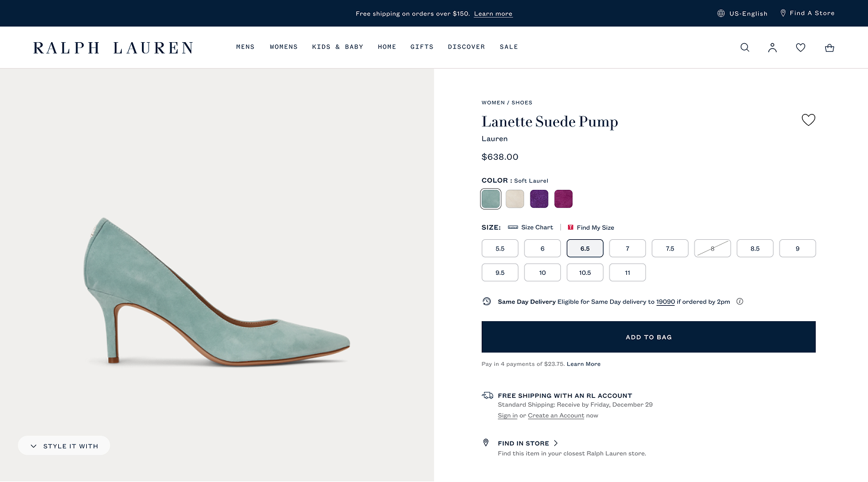Open the Kids & Baby menu

(x=337, y=47)
